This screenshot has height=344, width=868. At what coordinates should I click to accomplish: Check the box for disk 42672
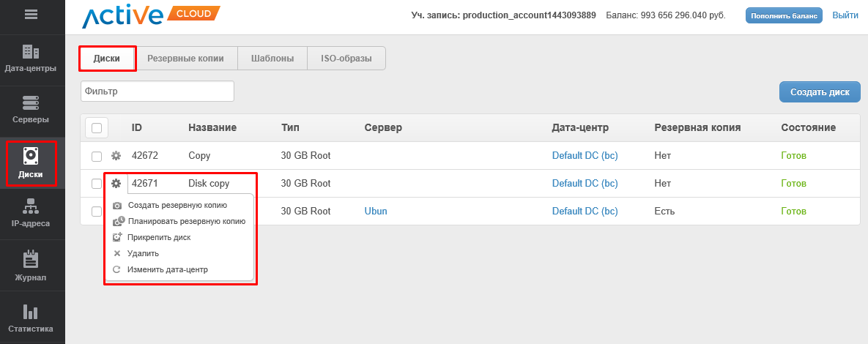point(97,156)
